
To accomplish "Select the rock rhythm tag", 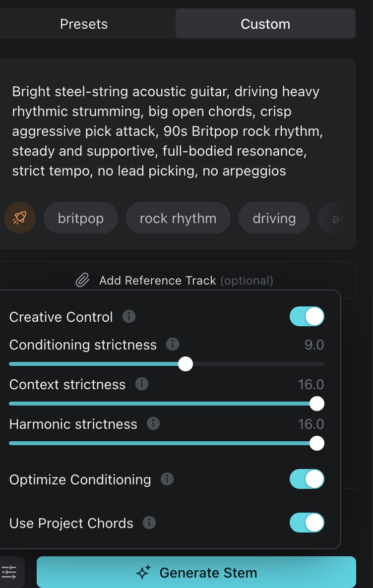I will 178,218.
